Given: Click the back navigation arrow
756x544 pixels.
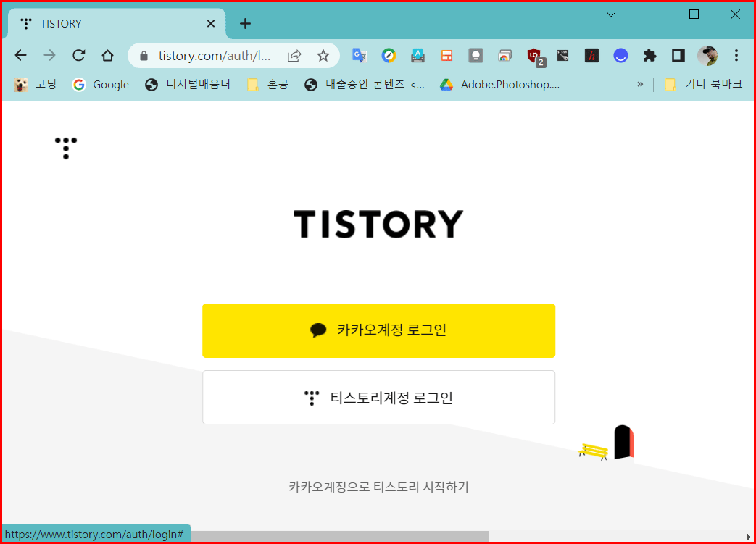Looking at the screenshot, I should click(x=21, y=55).
